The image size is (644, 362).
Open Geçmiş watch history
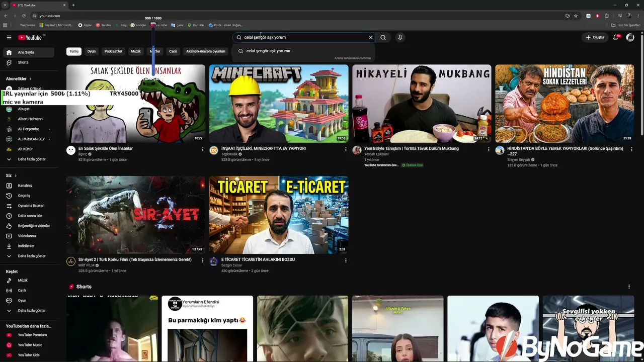(29, 196)
